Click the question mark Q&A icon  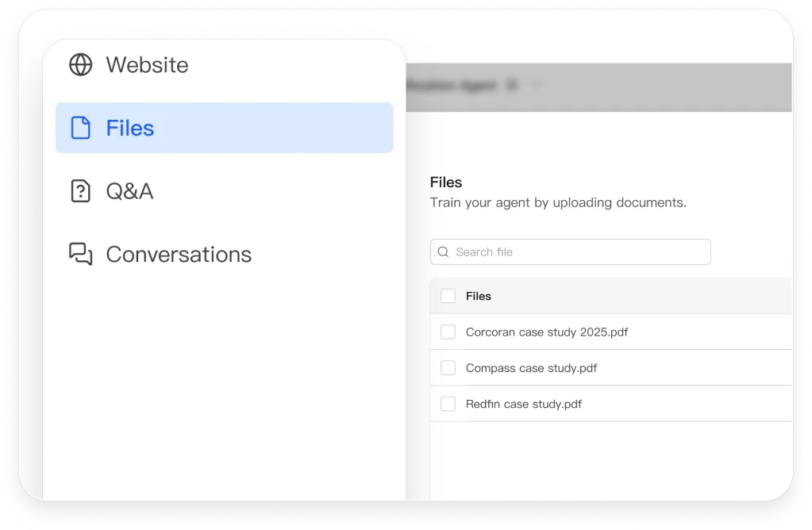click(81, 191)
